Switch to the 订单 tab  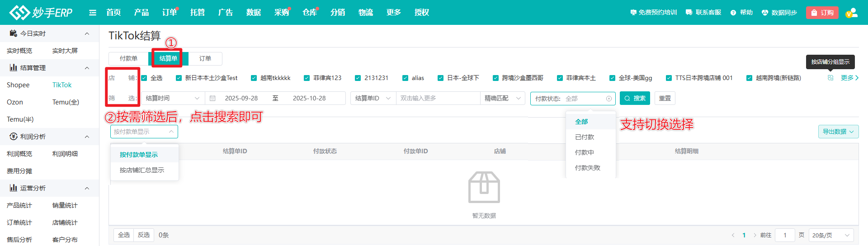coord(205,58)
